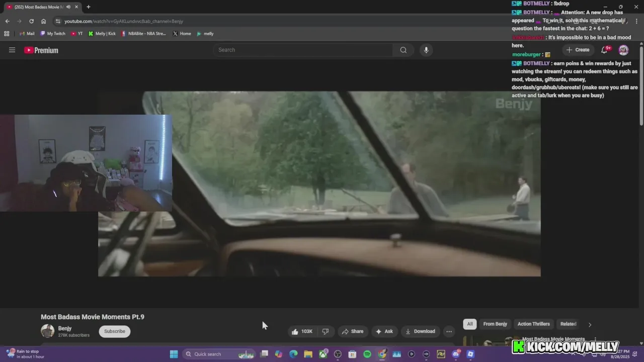
Task: Share this video
Action: pos(352,331)
